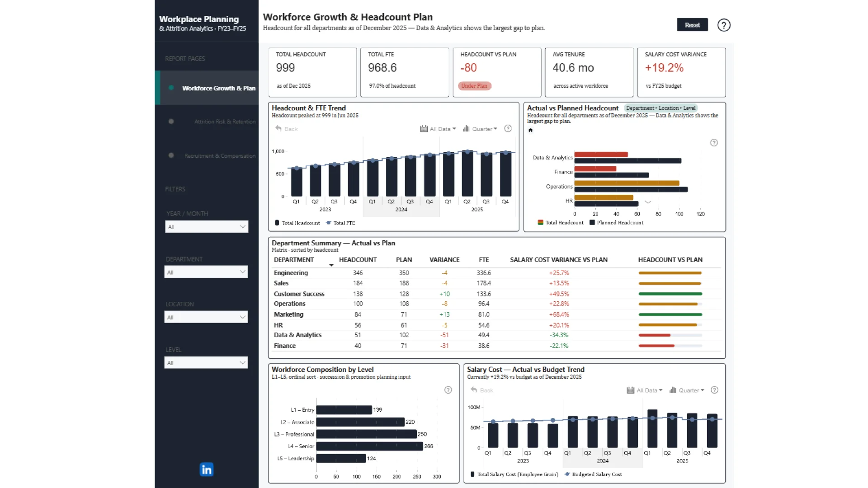
Task: Click the L5 – Leadership axis label
Action: pyautogui.click(x=295, y=458)
